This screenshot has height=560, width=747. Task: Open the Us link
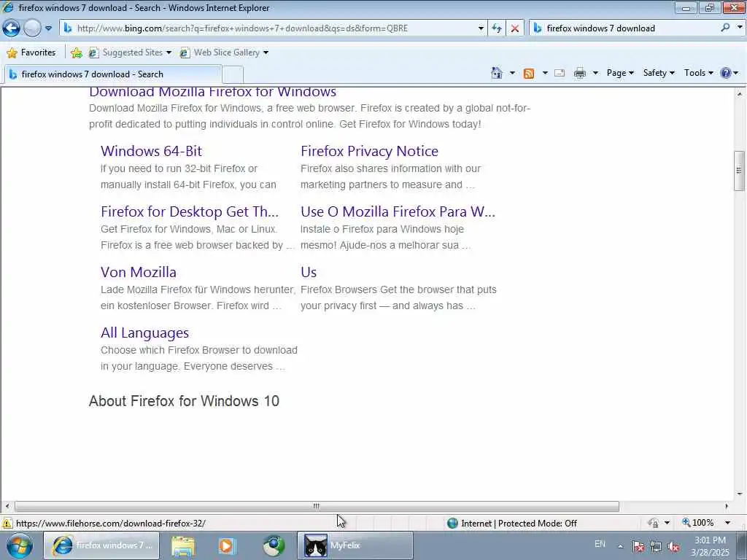(x=309, y=272)
